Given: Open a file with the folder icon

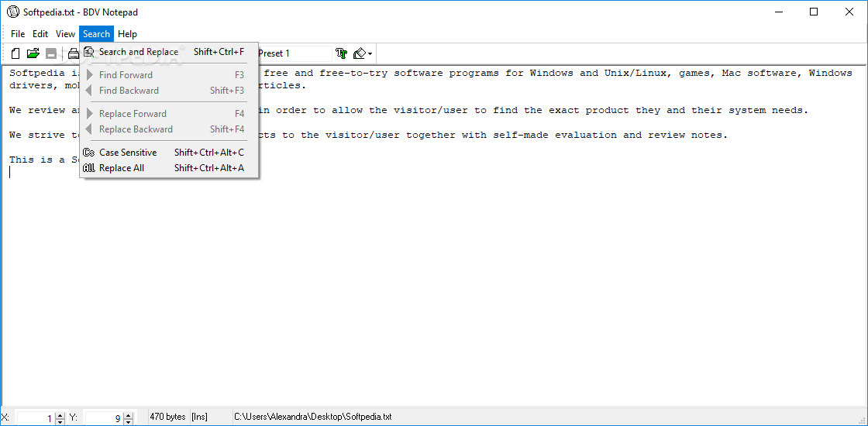Looking at the screenshot, I should tap(33, 53).
